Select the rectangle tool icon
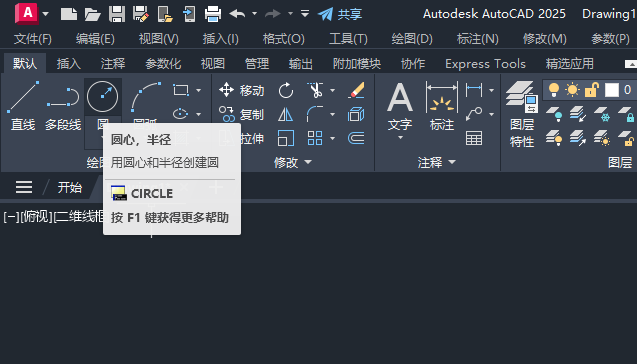 180,90
